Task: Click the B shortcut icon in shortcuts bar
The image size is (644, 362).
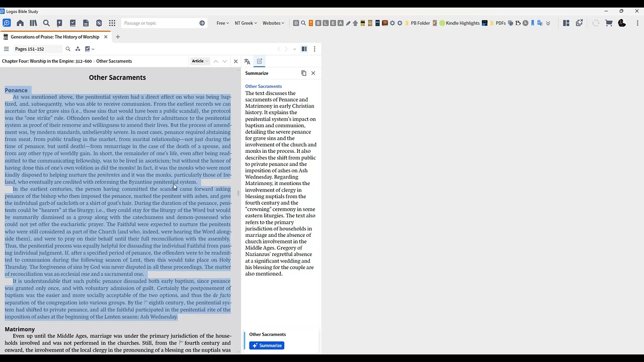Action: tap(318, 23)
